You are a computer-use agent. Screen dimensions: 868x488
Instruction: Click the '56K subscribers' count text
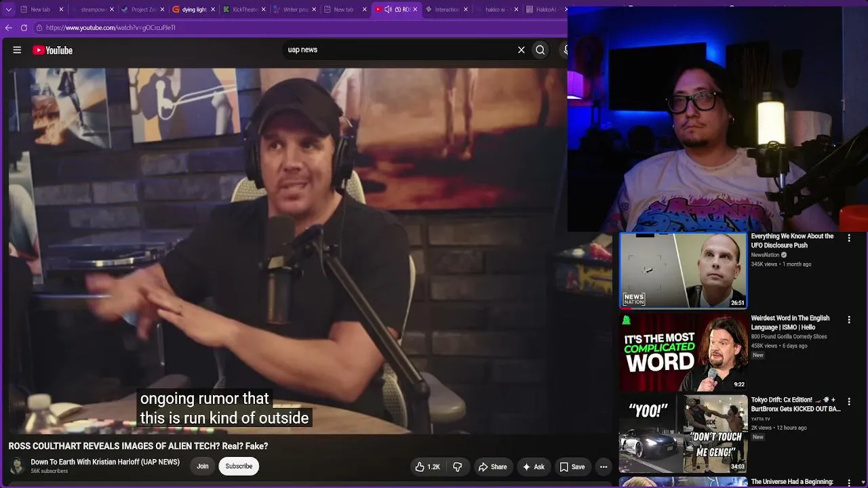point(49,471)
